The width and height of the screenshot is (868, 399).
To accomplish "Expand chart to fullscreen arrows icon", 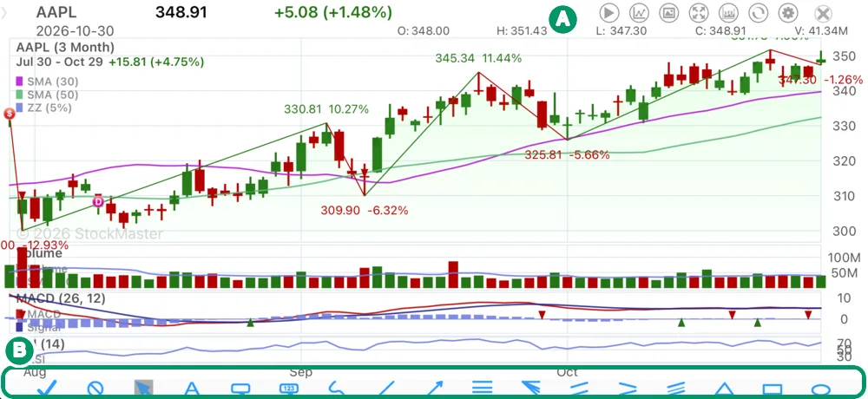I will click(x=699, y=12).
